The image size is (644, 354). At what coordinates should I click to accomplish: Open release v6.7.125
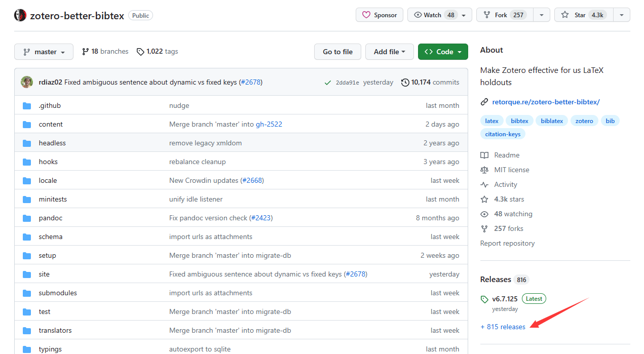tap(505, 299)
